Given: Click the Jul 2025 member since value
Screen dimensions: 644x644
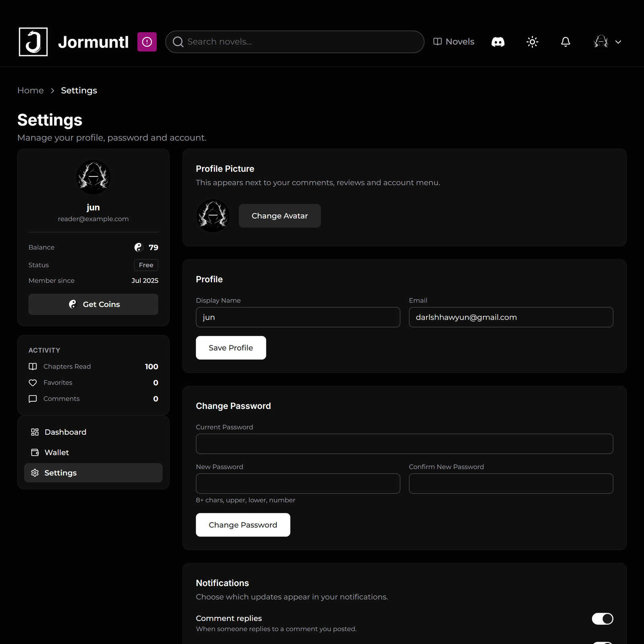Looking at the screenshot, I should click(145, 281).
